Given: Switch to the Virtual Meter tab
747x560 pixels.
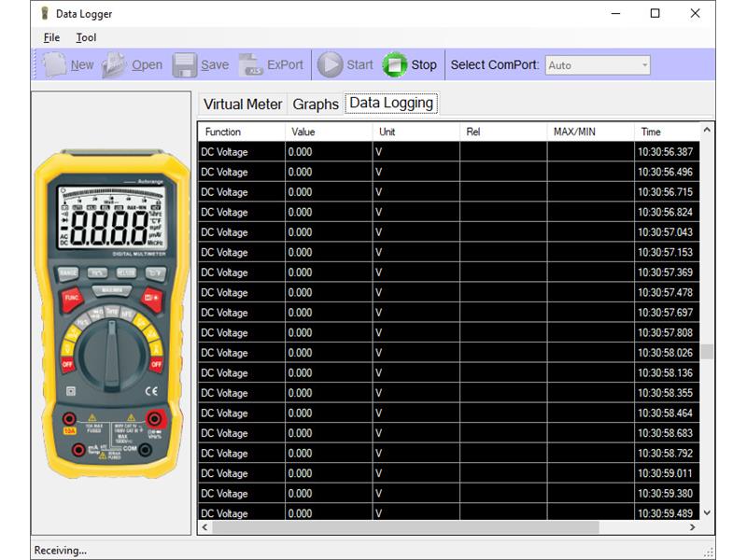Looking at the screenshot, I should [243, 105].
